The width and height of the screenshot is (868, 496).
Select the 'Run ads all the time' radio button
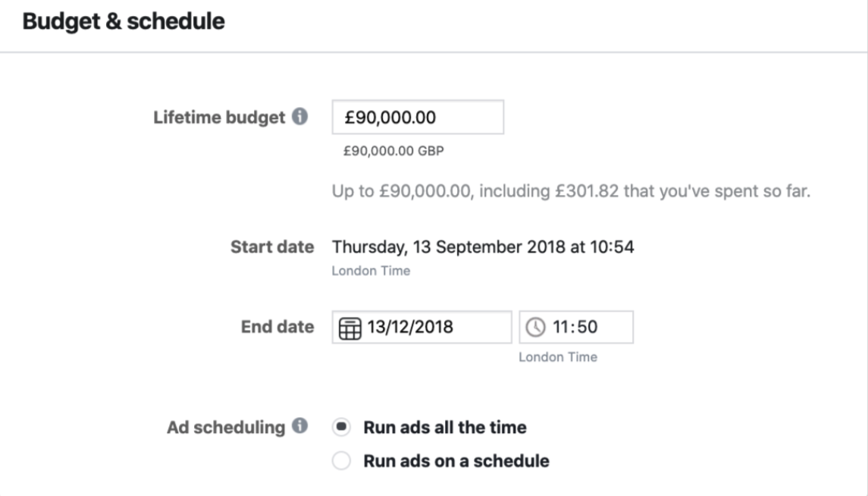point(342,428)
